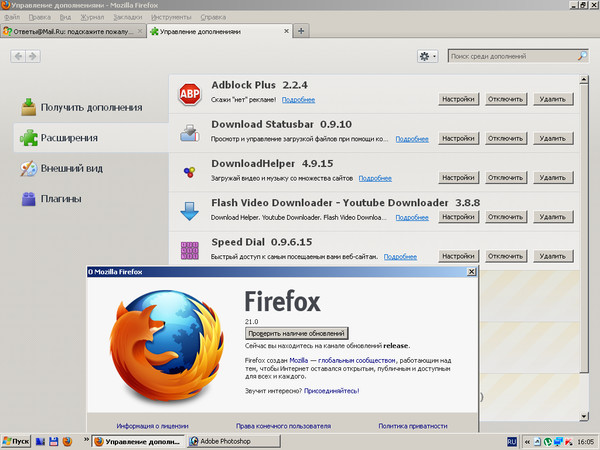Click the RU language indicator in taskbar
The image size is (600, 450).
[x=512, y=442]
